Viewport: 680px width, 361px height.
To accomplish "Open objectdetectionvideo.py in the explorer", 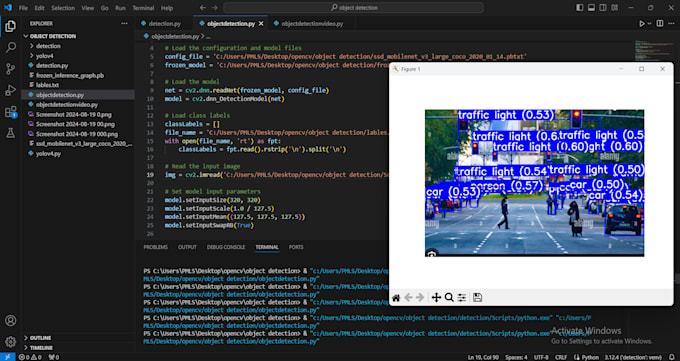I will tap(78, 105).
